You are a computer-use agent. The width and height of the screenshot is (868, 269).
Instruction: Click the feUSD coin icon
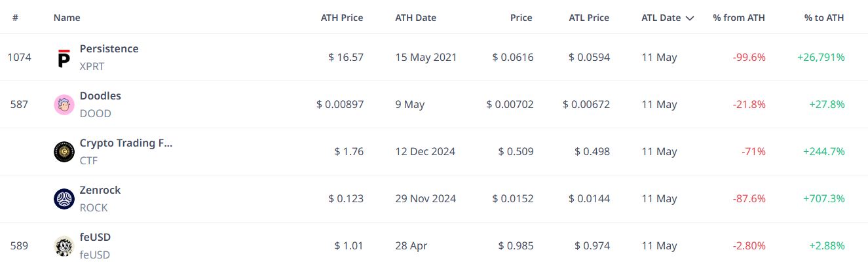pyautogui.click(x=64, y=246)
